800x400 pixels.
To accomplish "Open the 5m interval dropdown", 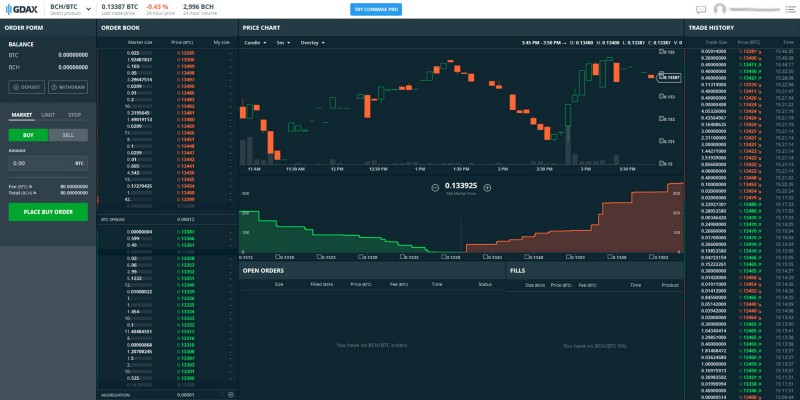I will [x=284, y=43].
